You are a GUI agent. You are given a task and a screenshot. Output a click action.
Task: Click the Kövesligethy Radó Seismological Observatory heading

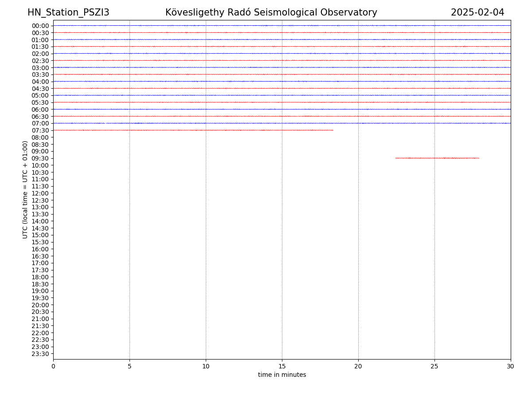271,12
